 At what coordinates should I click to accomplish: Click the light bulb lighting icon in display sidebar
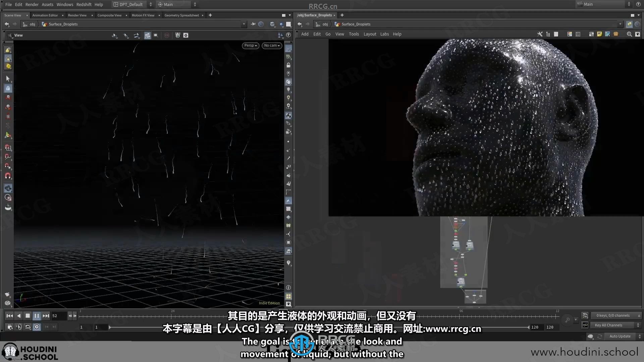[x=288, y=90]
